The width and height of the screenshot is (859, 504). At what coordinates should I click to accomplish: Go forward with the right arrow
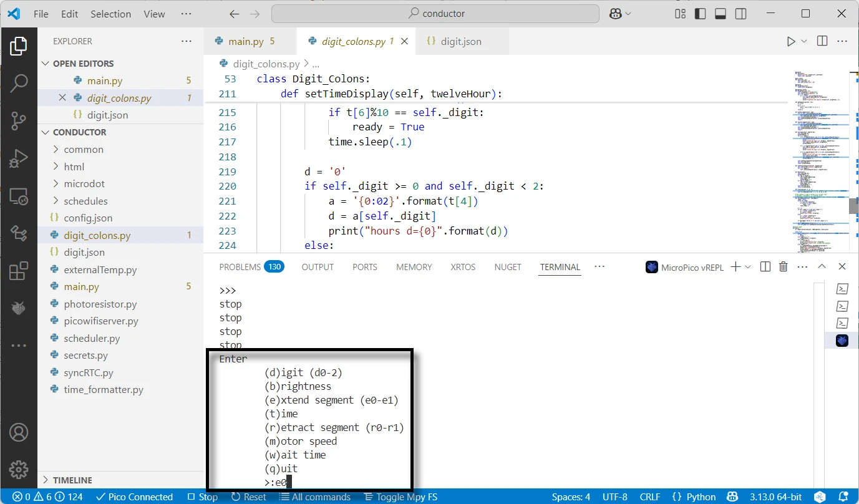point(254,14)
